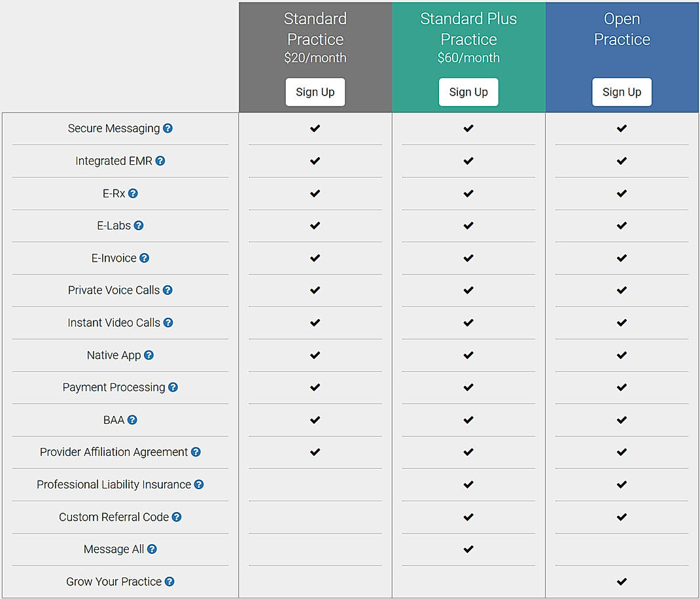Open the Custom Referral Code help icon

[175, 517]
